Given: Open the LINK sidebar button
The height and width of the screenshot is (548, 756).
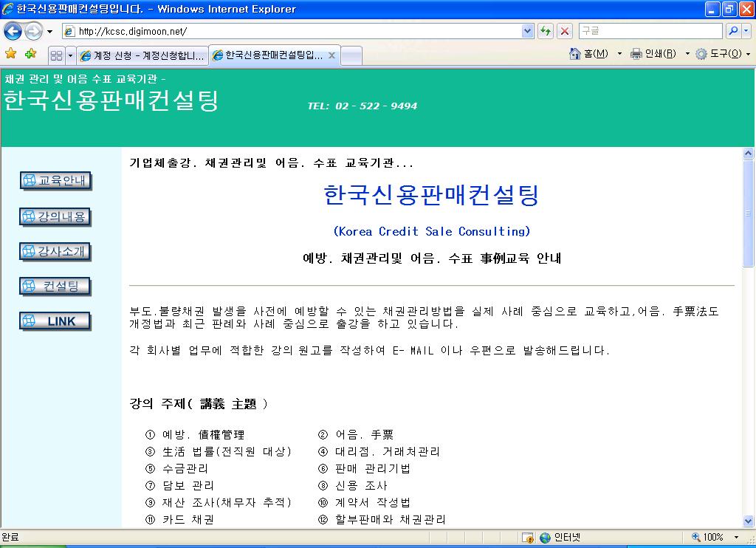Looking at the screenshot, I should 55,321.
